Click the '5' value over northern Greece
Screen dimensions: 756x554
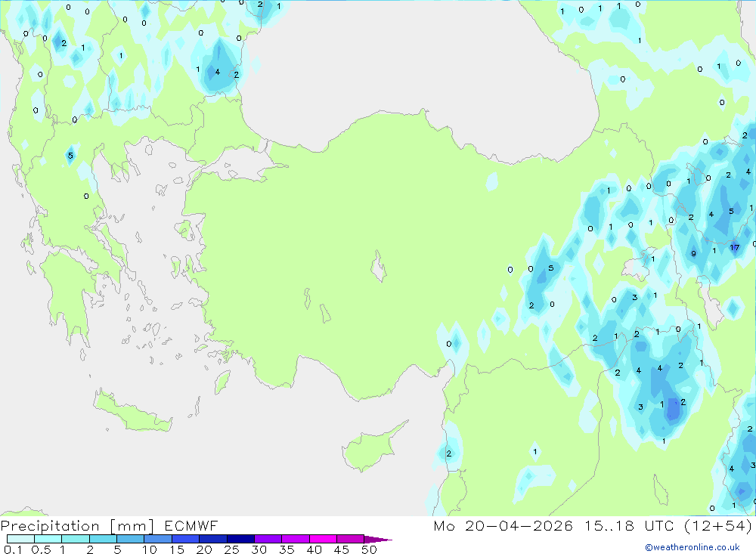(x=70, y=156)
